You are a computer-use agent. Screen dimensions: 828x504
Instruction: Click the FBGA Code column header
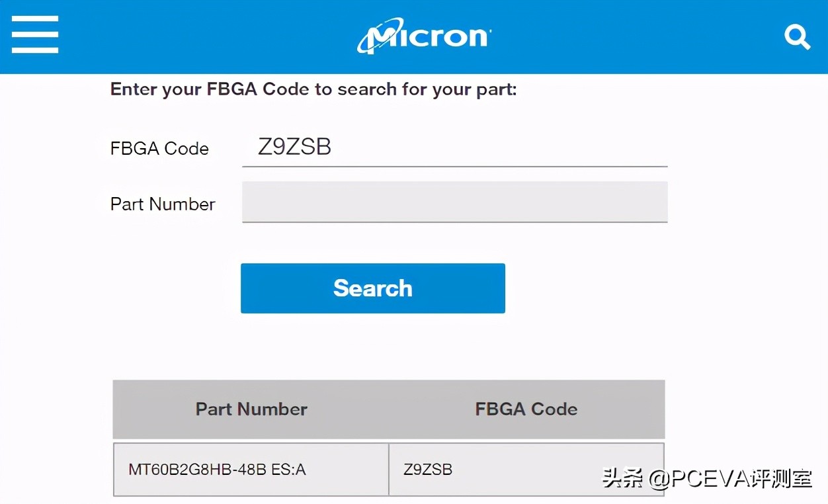coord(526,409)
